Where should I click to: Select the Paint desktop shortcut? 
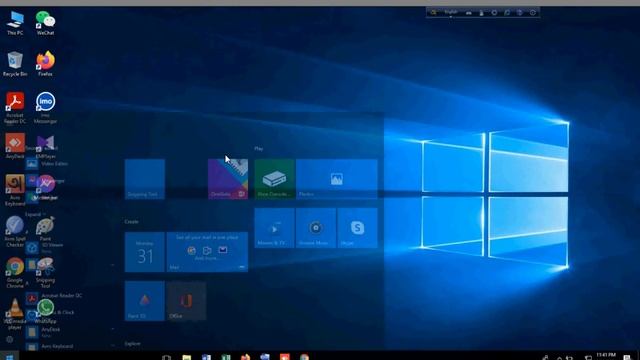click(45, 229)
